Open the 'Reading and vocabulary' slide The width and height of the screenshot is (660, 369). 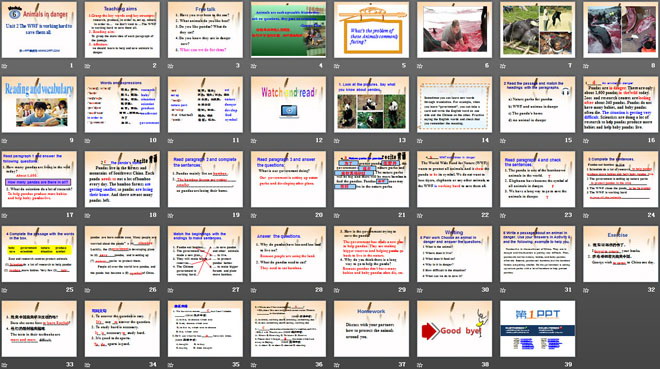click(39, 105)
